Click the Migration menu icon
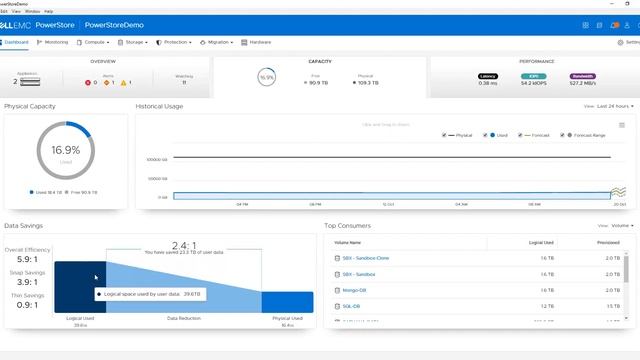 tap(203, 42)
